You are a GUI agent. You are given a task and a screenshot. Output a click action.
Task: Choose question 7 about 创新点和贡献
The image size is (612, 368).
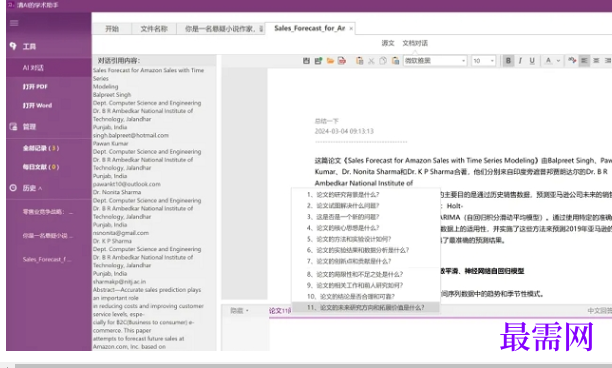tap(366, 261)
